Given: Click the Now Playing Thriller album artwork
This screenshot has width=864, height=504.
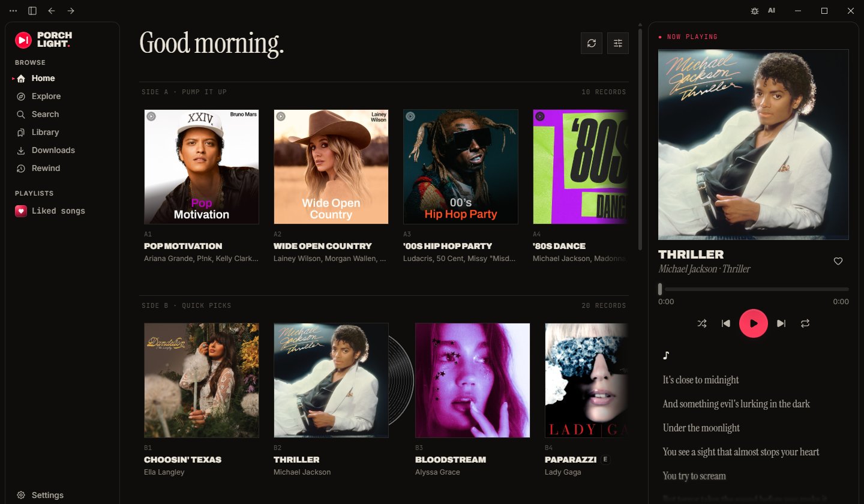Looking at the screenshot, I should tap(754, 145).
